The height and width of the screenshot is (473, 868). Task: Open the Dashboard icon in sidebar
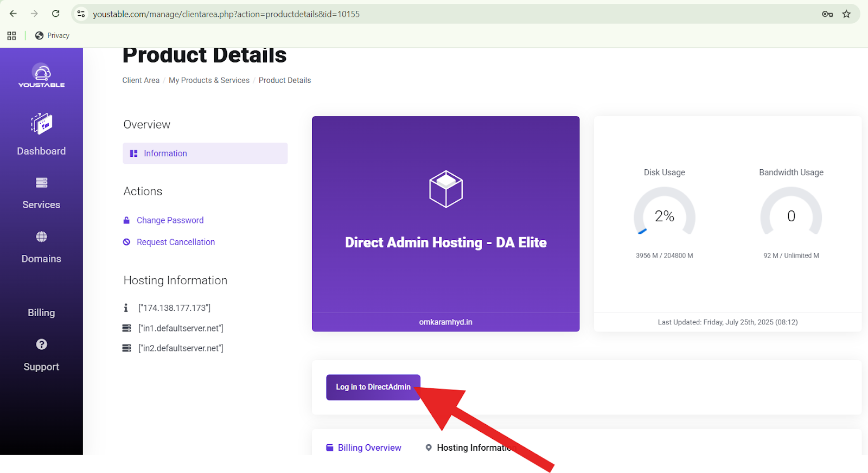[42, 124]
